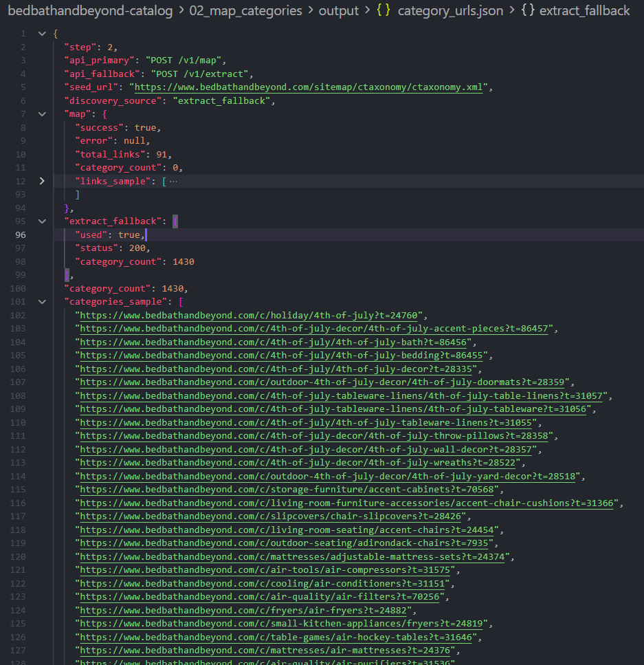The image size is (644, 665).
Task: Open the 4th-of-july-bedding link
Action: (281, 356)
